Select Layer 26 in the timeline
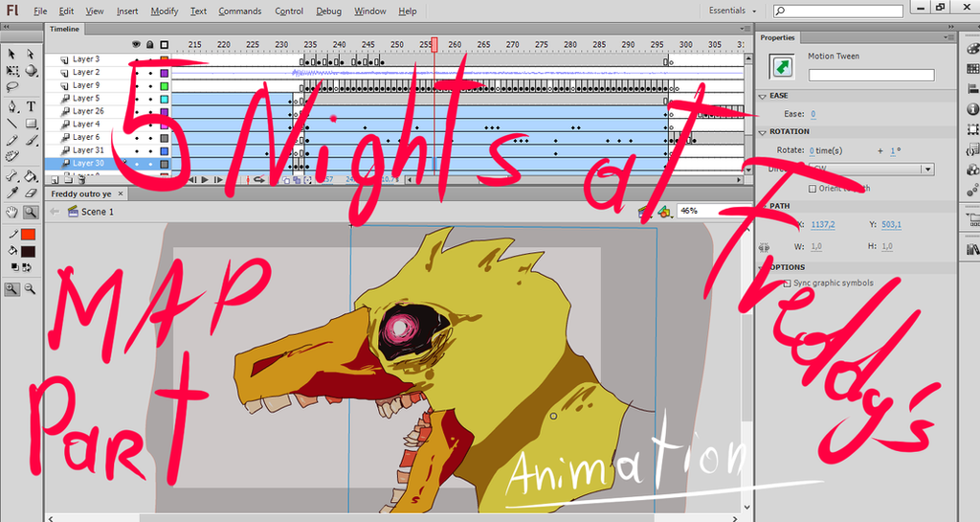This screenshot has width=980, height=522. click(88, 111)
